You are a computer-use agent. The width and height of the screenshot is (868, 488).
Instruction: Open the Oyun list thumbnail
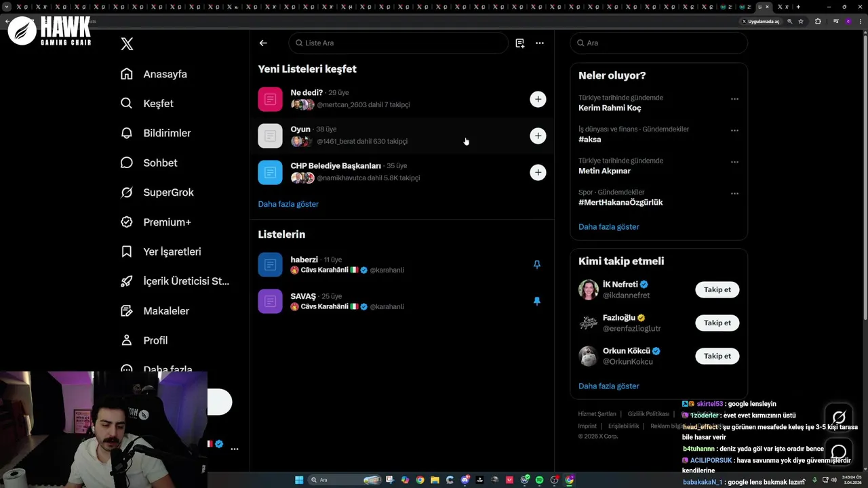tap(270, 136)
